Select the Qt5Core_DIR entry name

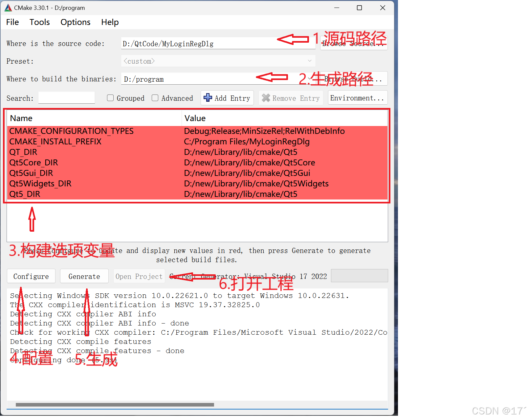click(33, 162)
